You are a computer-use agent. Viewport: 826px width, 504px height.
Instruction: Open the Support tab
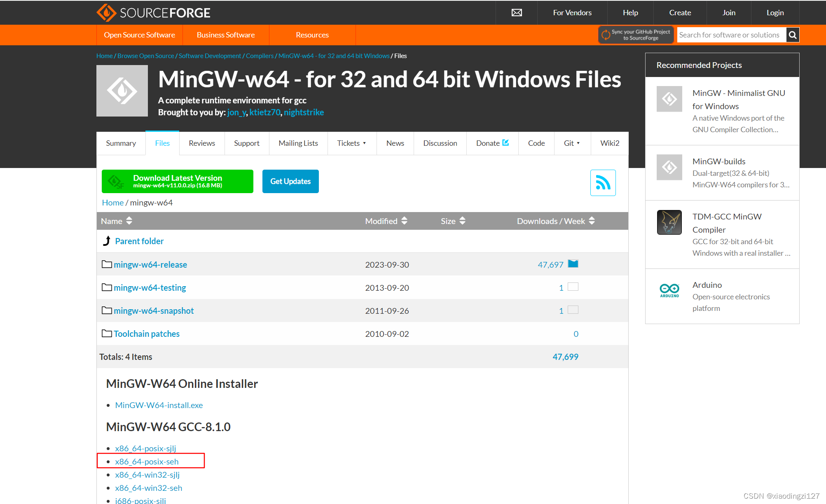coord(247,143)
